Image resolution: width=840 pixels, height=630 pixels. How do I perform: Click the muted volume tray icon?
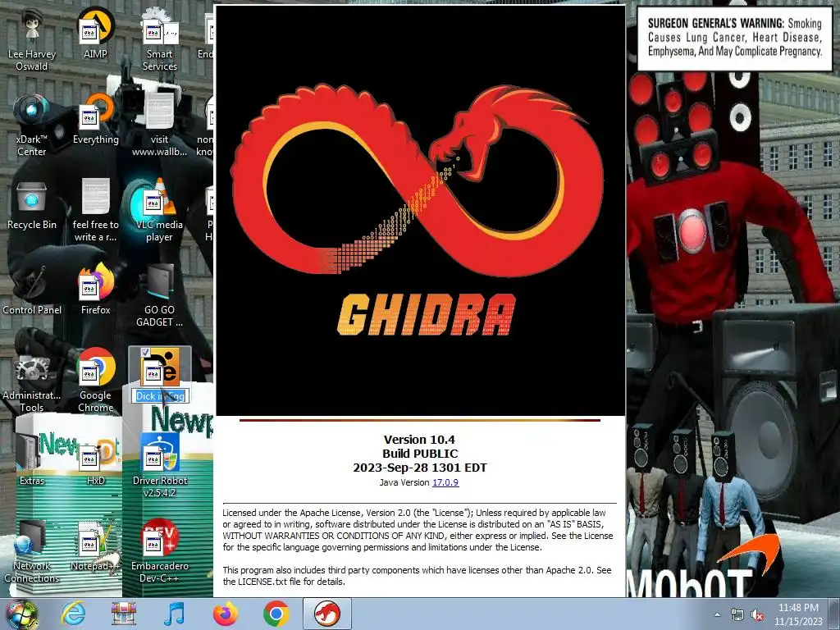[757, 614]
